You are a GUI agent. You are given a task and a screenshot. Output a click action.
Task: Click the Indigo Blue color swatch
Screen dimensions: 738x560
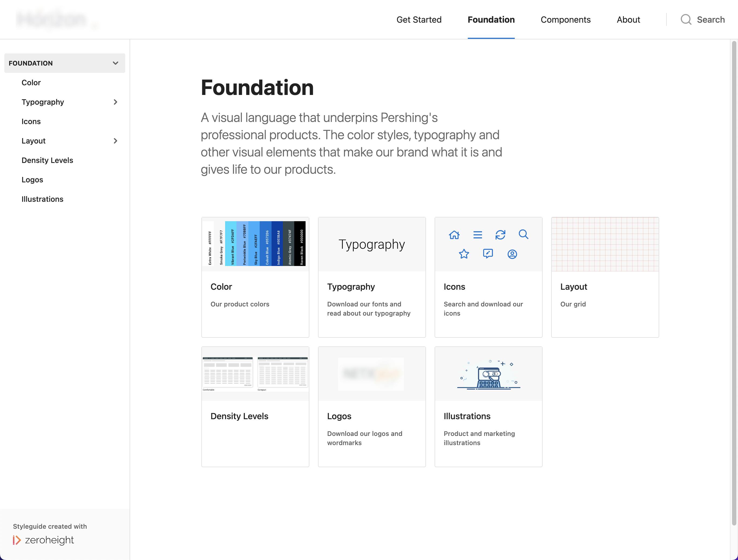pyautogui.click(x=277, y=244)
